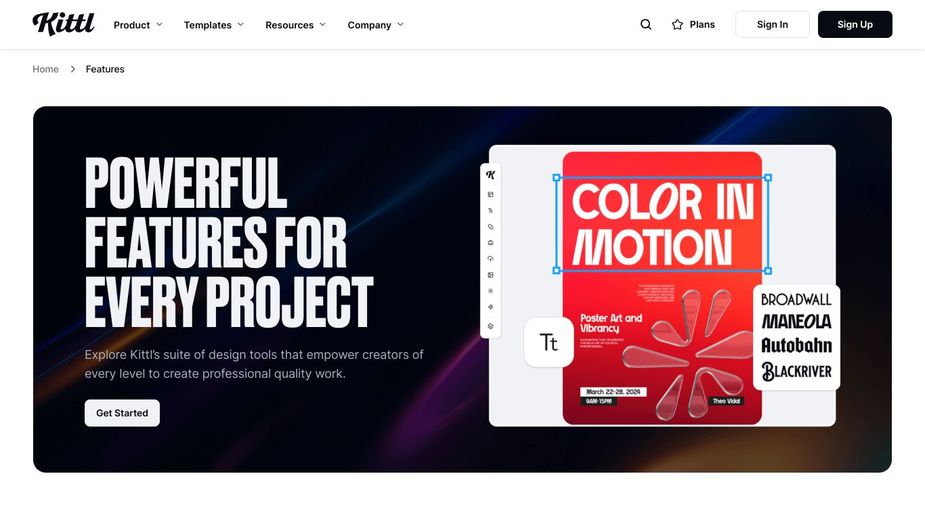Click the small text icon in editor toolbar
Screen dimensions: 925x520
491,211
